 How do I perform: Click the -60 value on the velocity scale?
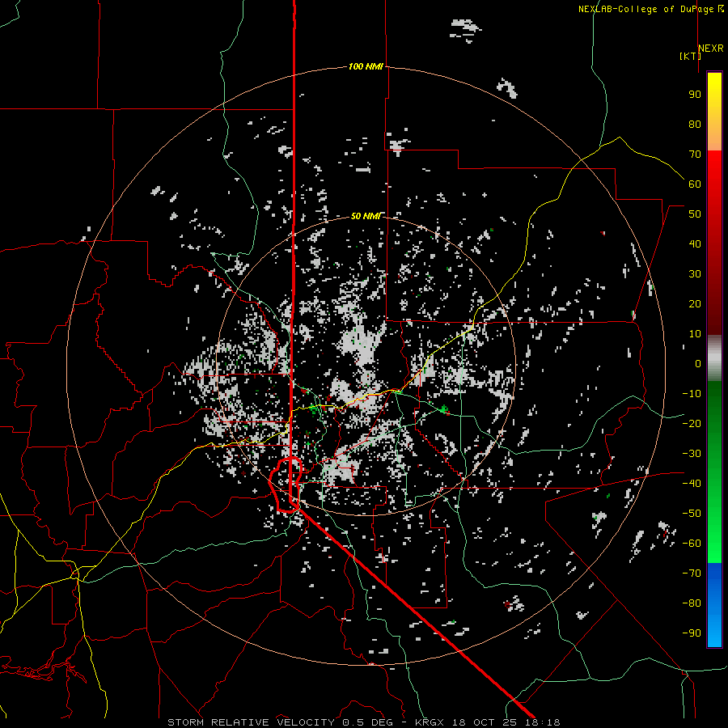coord(692,544)
